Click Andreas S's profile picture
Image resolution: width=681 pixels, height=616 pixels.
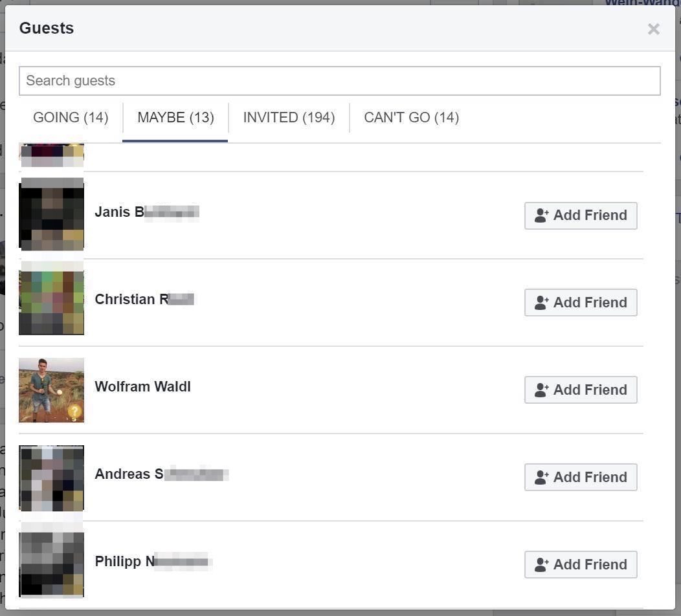51,478
